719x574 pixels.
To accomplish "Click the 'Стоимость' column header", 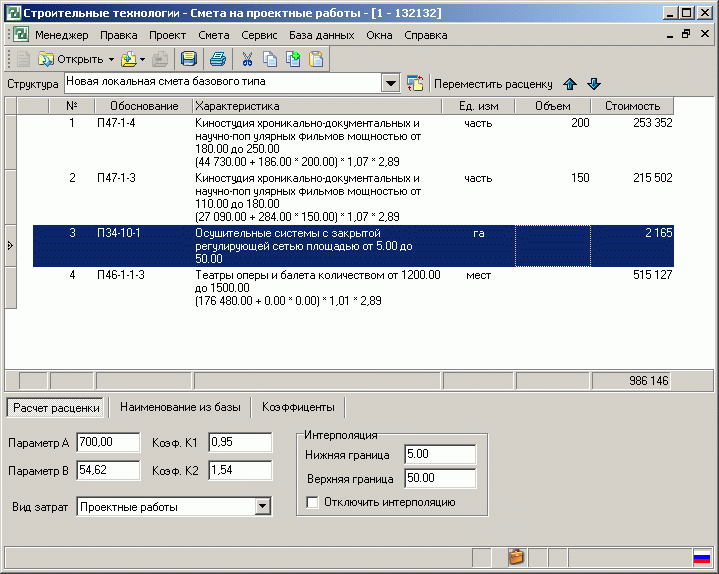I will tap(632, 106).
